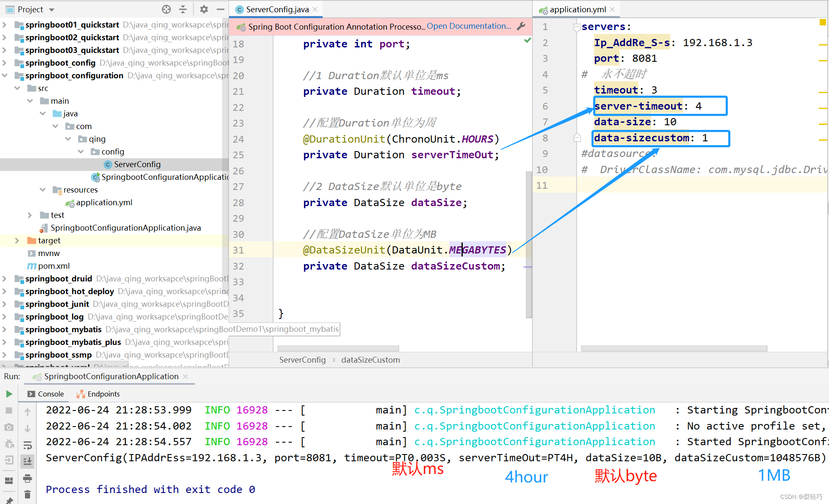This screenshot has width=829, height=504.
Task: Toggle Soft-Wrap in the console
Action: click(28, 445)
